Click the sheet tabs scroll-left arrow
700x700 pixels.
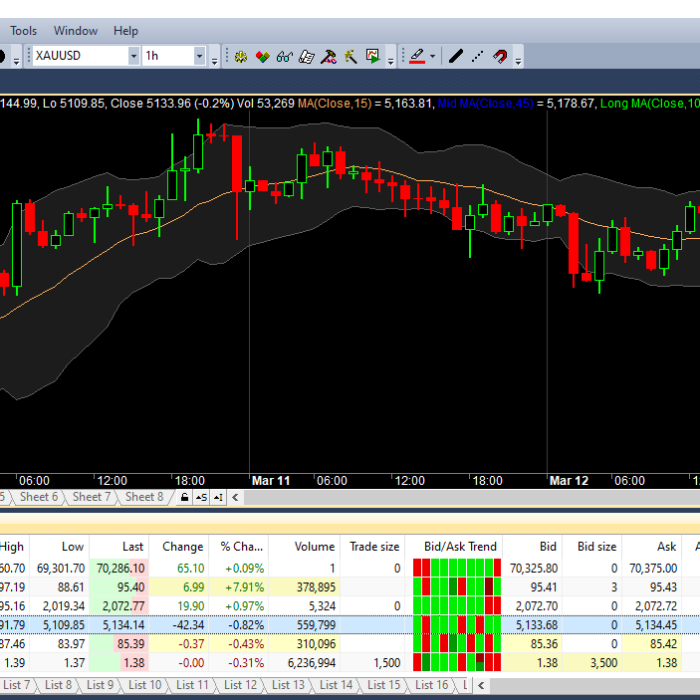(x=235, y=497)
